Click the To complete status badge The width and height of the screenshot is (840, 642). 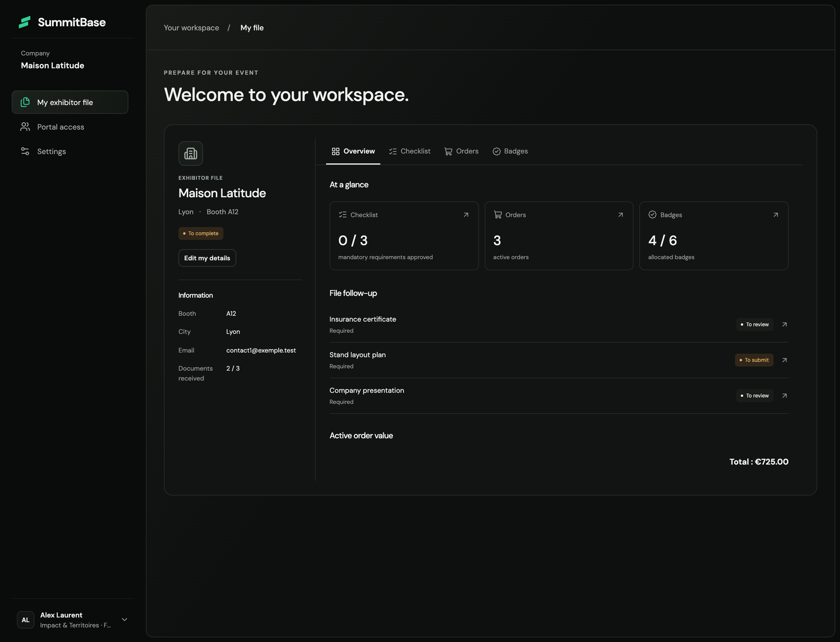tap(201, 233)
